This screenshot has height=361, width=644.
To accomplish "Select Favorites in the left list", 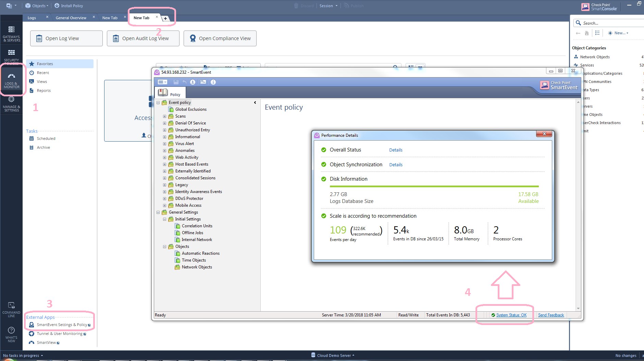I will [60, 64].
